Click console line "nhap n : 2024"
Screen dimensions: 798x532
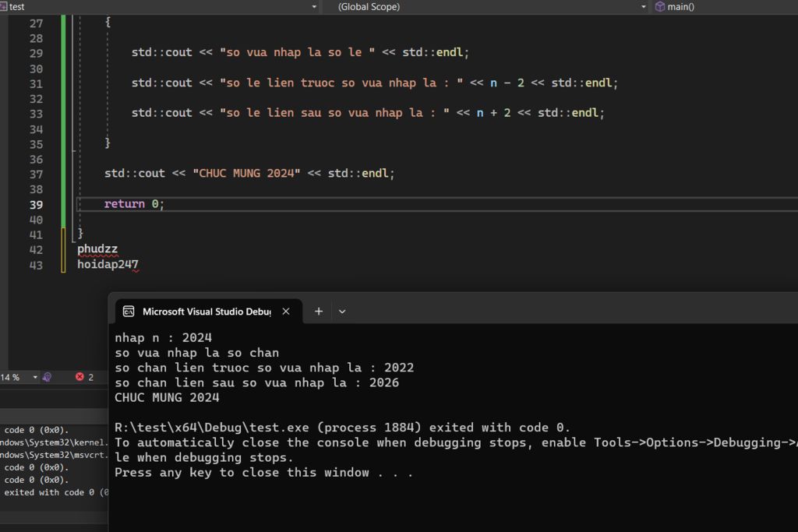pyautogui.click(x=163, y=338)
